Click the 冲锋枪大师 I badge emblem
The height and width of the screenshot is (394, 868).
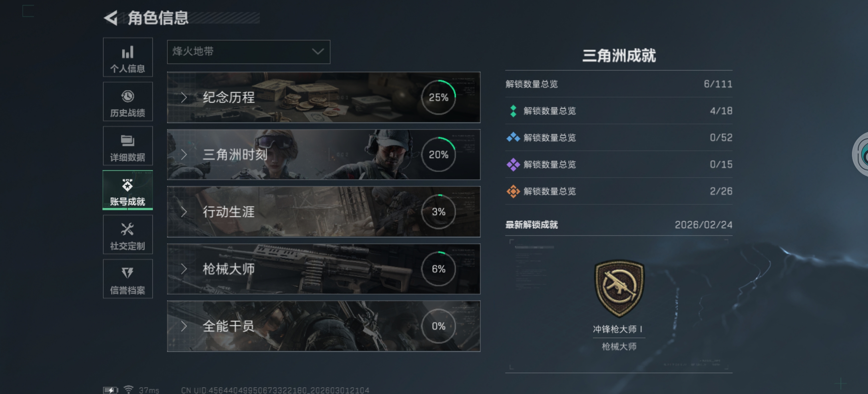(619, 288)
